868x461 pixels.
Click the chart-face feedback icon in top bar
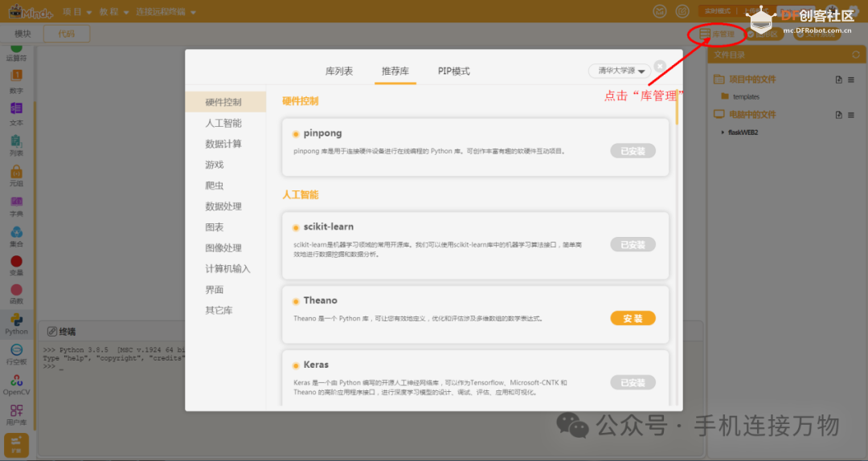point(659,11)
